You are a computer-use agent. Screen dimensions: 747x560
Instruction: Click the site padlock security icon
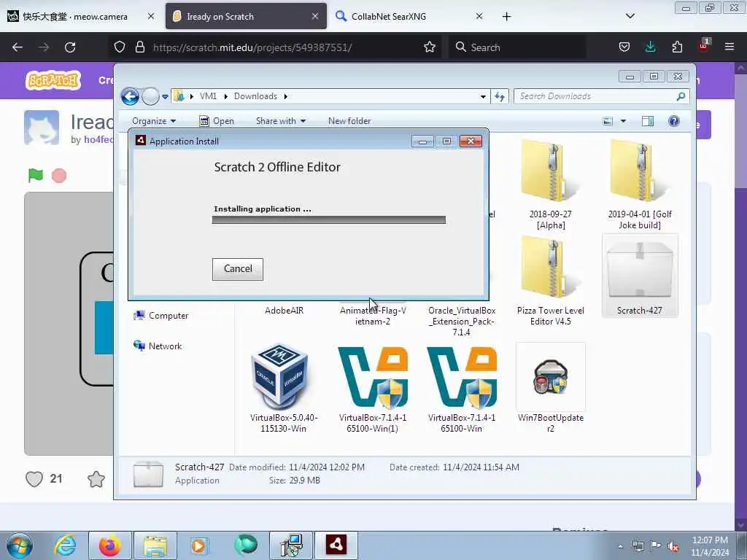click(x=139, y=47)
